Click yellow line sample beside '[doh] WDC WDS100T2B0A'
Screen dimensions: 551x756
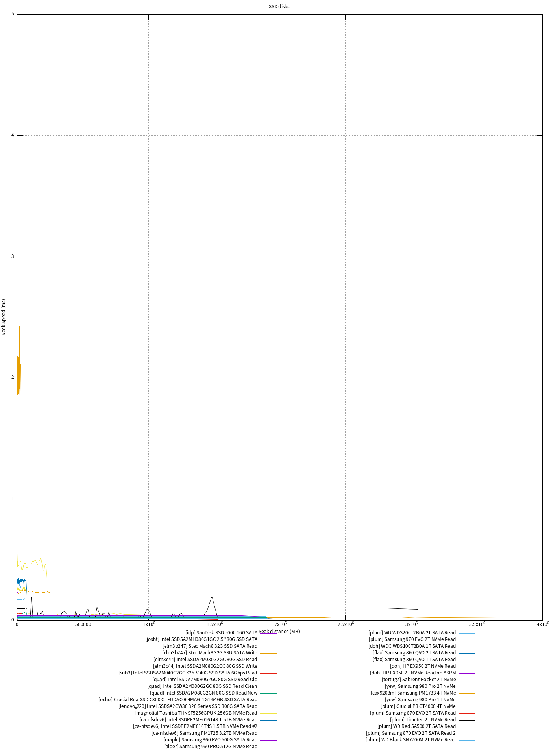point(467,647)
